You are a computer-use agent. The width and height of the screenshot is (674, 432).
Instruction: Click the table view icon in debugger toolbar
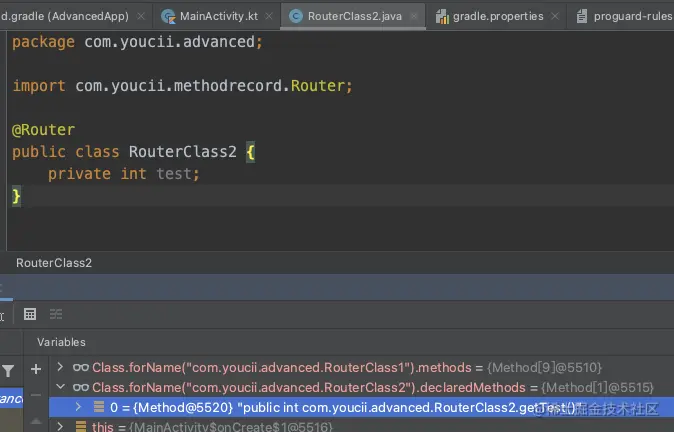(30, 314)
